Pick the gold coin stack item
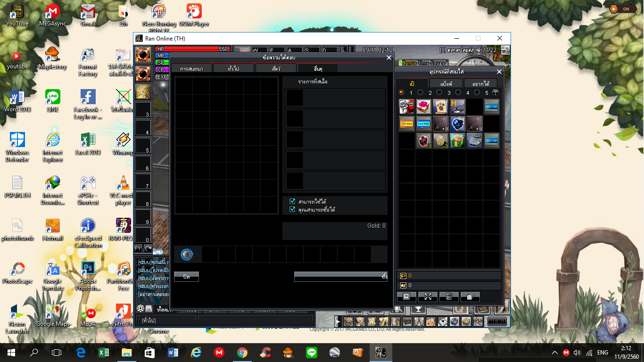This screenshot has height=362, width=644. click(x=440, y=141)
